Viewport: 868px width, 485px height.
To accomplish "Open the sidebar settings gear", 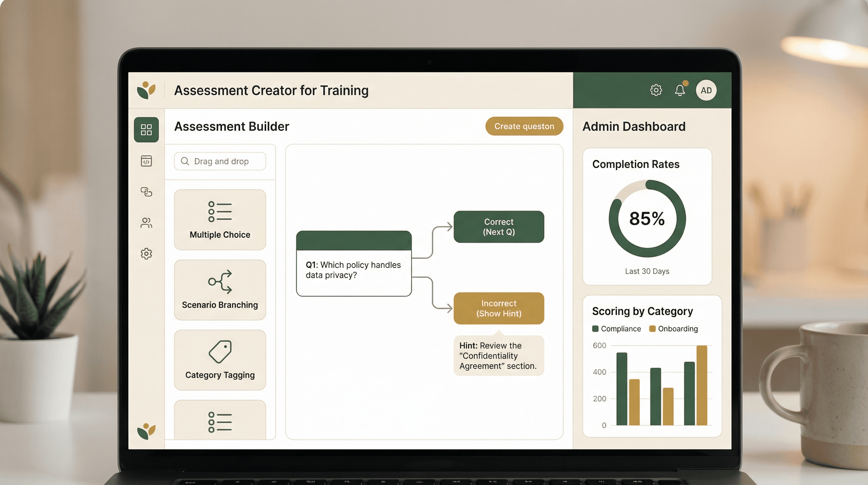I will click(x=146, y=254).
